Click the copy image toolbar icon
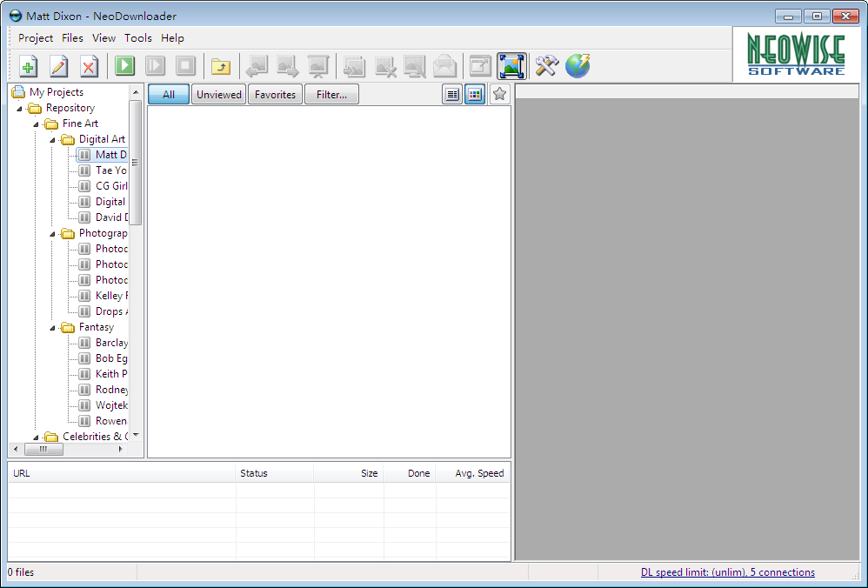 [x=354, y=66]
